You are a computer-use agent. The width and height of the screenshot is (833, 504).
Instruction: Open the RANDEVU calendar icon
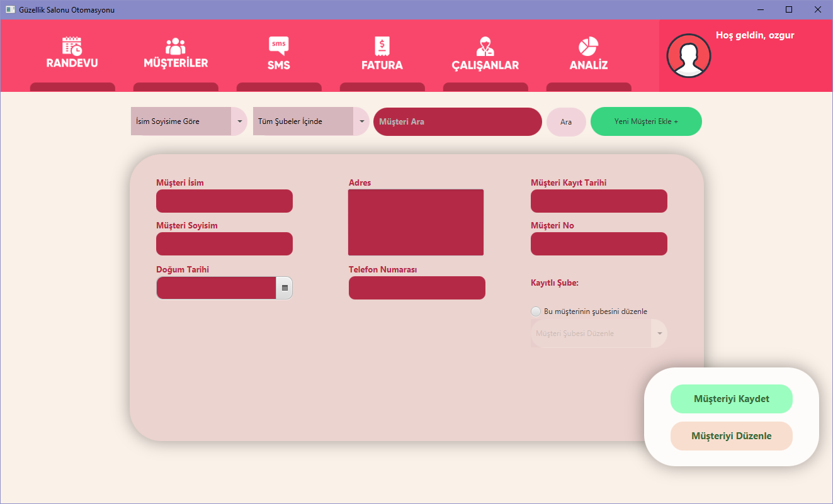(x=72, y=46)
